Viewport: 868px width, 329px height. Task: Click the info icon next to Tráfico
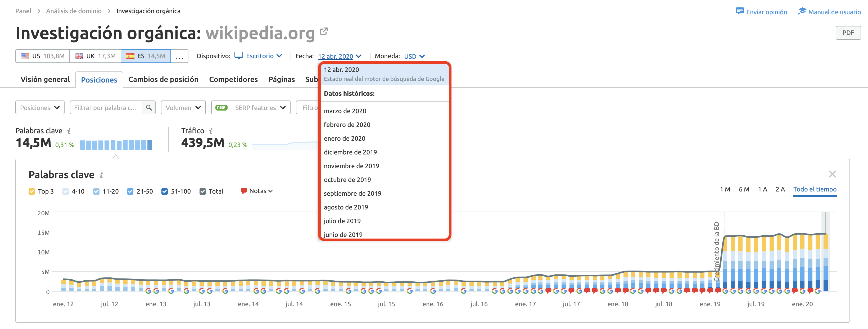(211, 131)
